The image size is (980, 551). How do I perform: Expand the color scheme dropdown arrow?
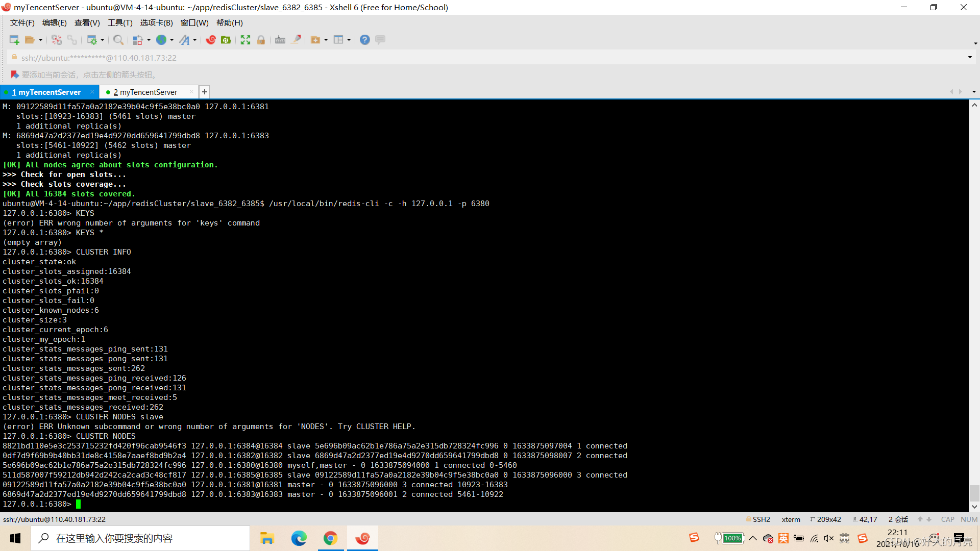coord(149,40)
